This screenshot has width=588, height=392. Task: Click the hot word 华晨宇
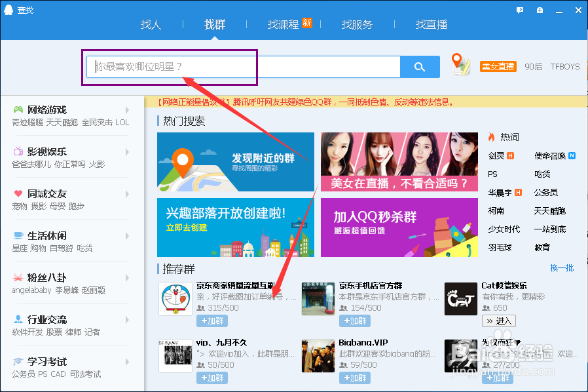[x=500, y=193]
